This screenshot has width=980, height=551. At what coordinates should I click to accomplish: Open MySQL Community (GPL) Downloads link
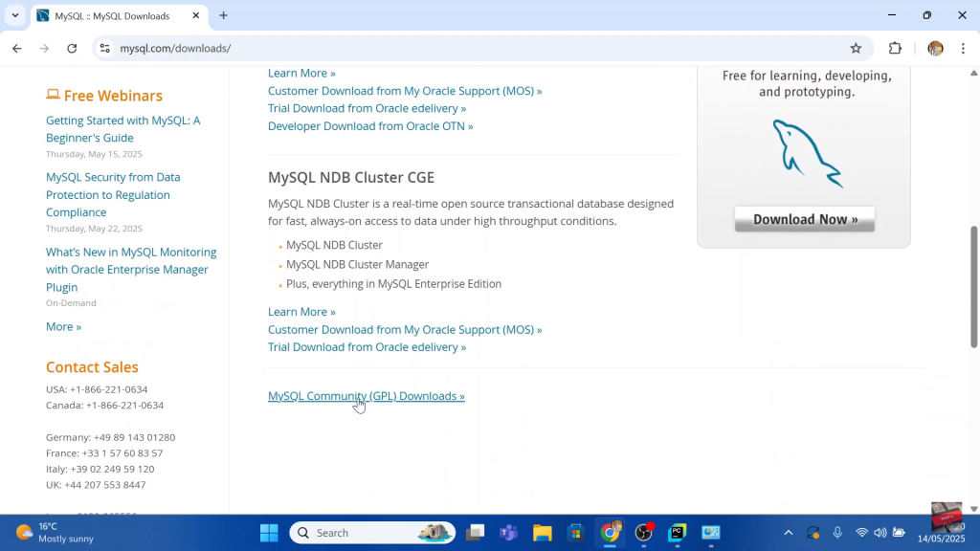click(x=367, y=396)
